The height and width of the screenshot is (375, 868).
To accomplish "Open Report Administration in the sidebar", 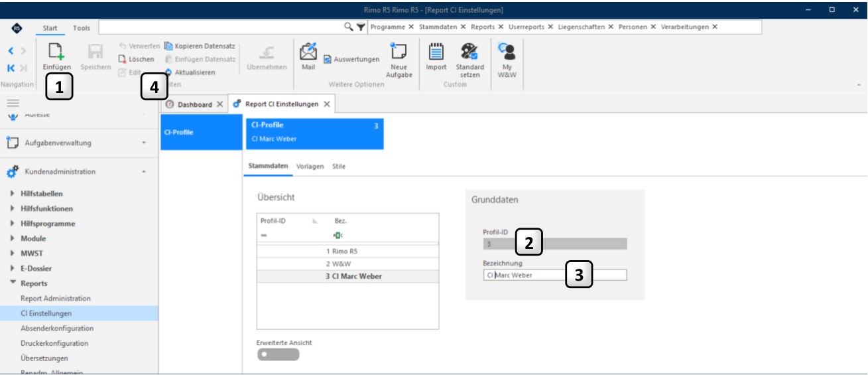I will (x=56, y=299).
